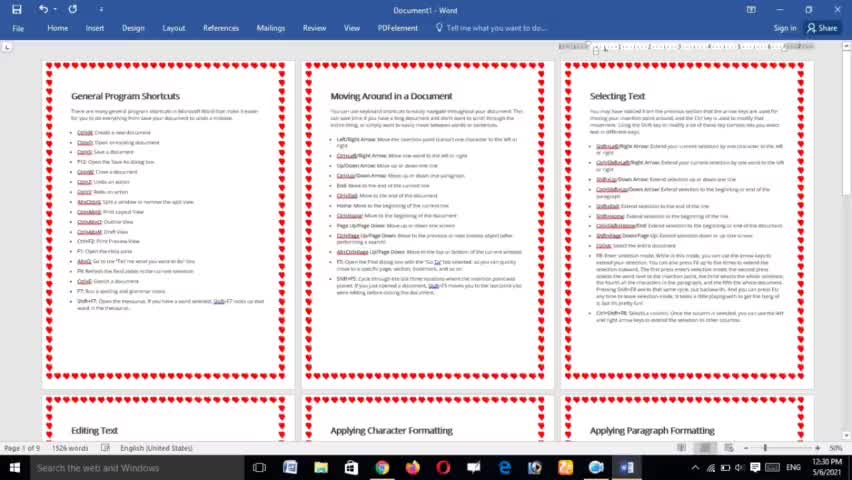The width and height of the screenshot is (852, 480).
Task: Switch to the Insert ribbon tab
Action: click(95, 28)
